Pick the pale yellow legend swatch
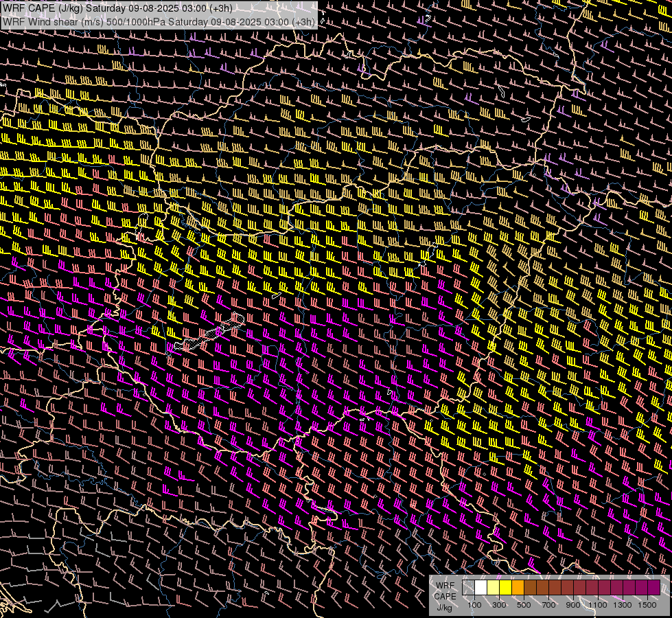672x618 pixels. (494, 587)
